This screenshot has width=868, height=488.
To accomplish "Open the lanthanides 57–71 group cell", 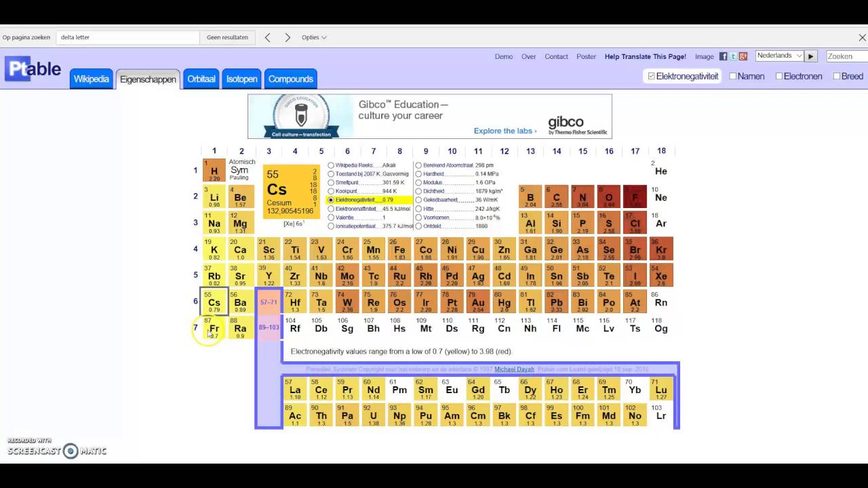I will (269, 302).
